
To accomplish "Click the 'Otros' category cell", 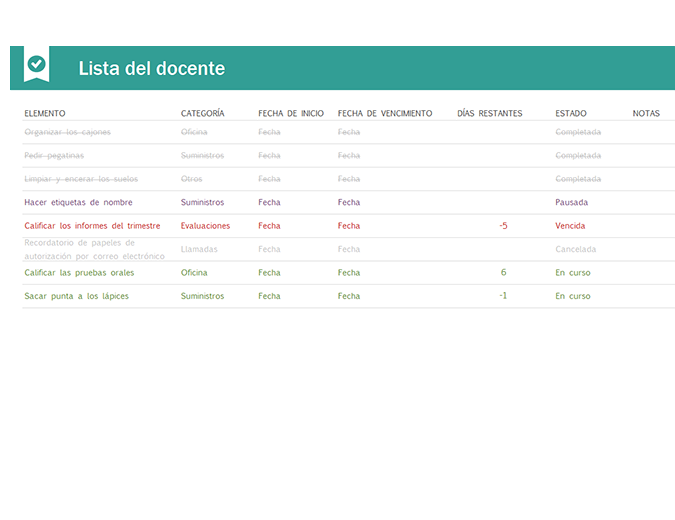I will coord(192,179).
